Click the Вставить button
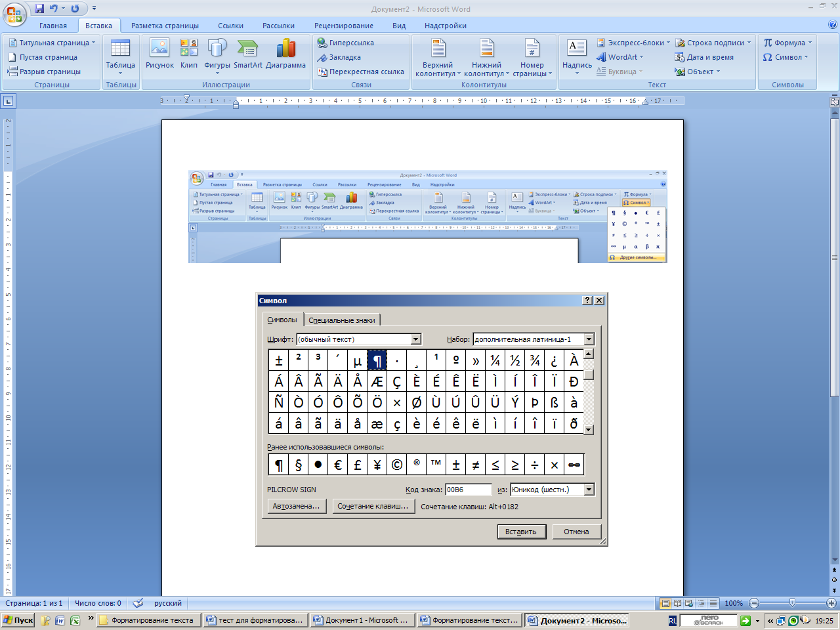The width and height of the screenshot is (840, 630). [521, 532]
